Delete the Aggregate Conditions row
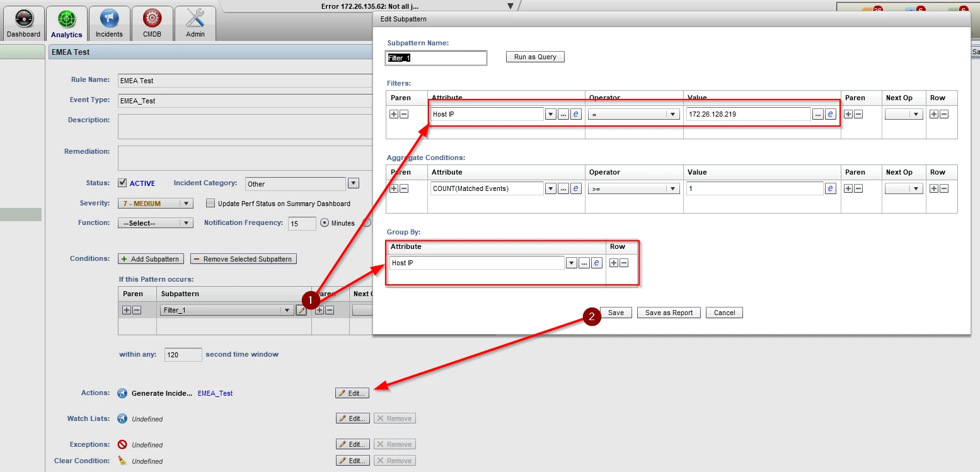 coord(944,188)
